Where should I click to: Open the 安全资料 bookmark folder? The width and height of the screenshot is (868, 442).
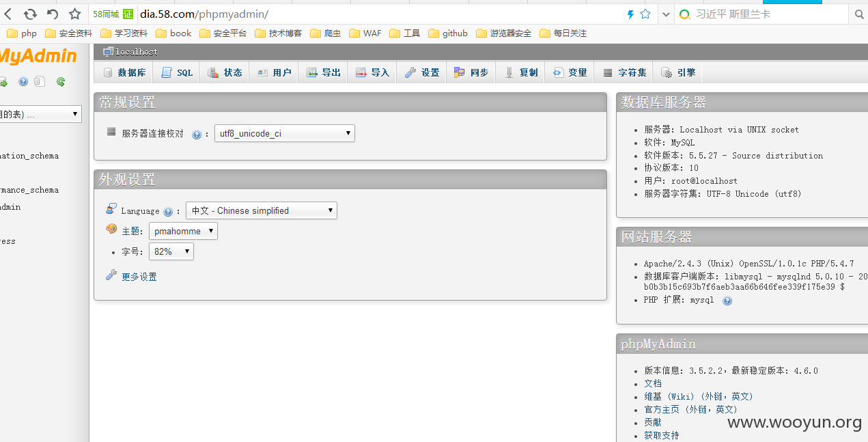pyautogui.click(x=68, y=33)
